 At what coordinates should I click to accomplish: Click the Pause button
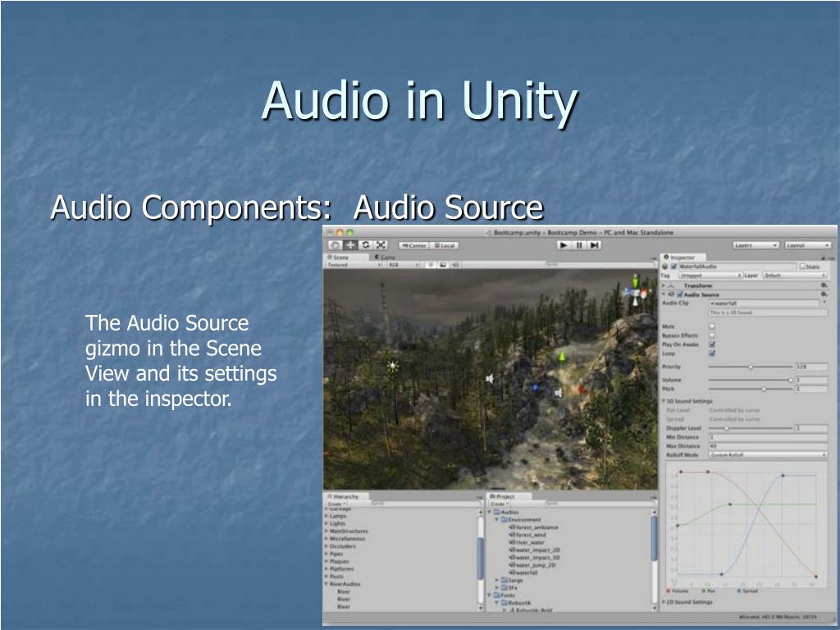[579, 245]
